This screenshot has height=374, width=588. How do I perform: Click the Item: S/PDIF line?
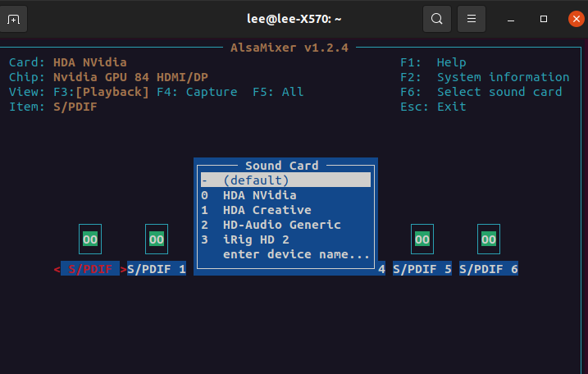pos(52,107)
